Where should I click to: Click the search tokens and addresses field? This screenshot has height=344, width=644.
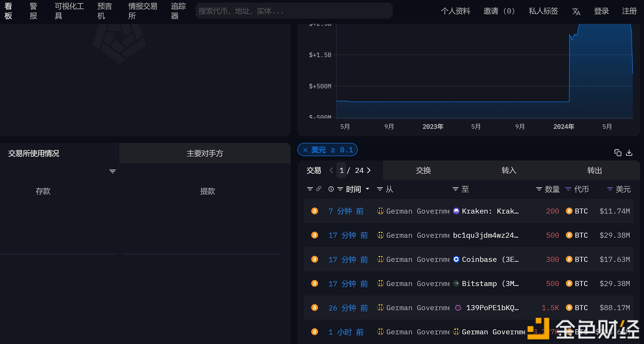[x=294, y=11]
